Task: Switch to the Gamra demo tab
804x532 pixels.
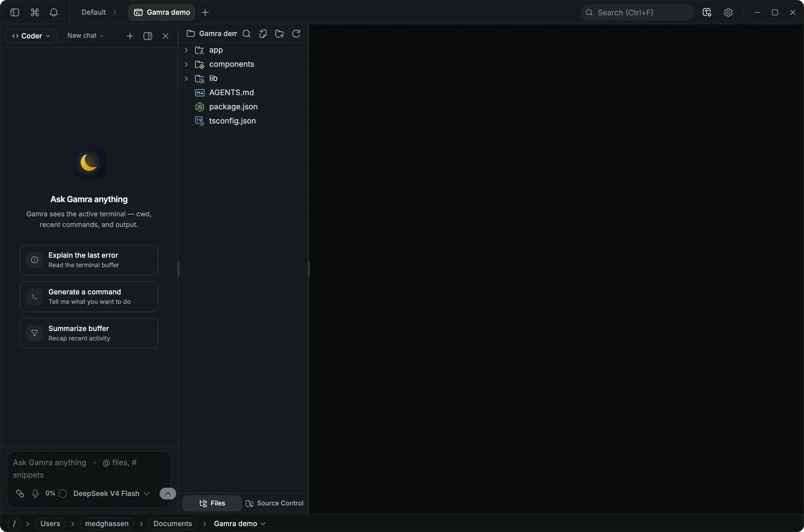Action: coord(162,13)
